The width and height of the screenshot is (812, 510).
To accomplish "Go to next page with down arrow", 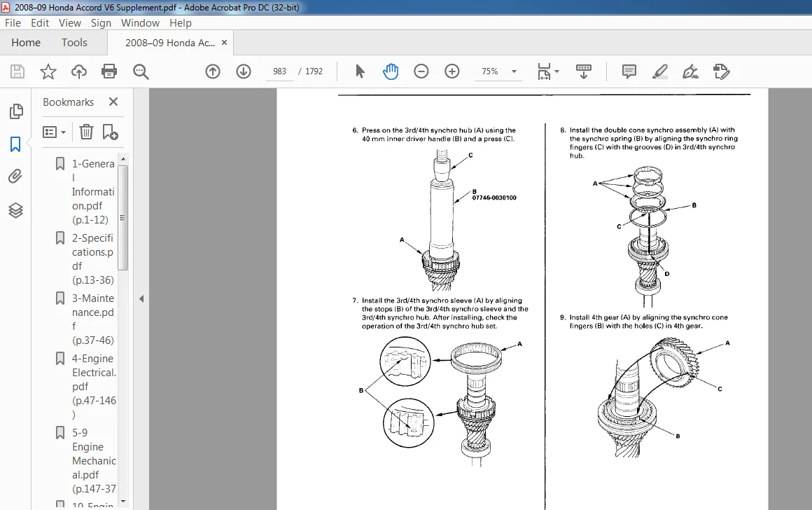I will (244, 71).
